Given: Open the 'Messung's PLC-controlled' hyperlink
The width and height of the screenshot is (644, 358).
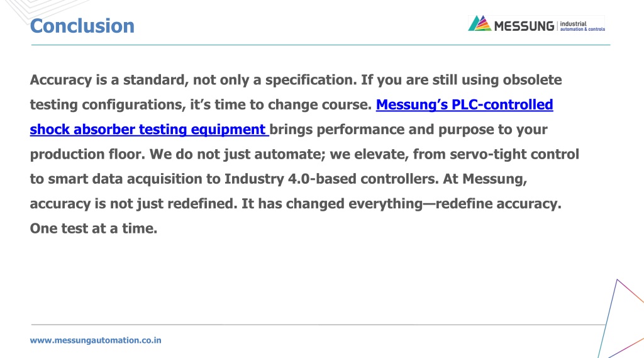Looking at the screenshot, I should pos(465,104).
